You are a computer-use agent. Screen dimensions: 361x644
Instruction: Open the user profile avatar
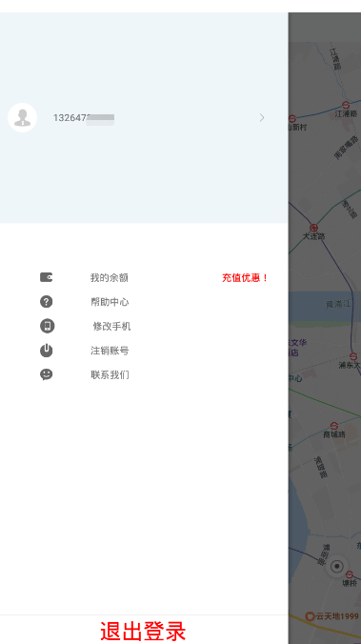(x=23, y=117)
